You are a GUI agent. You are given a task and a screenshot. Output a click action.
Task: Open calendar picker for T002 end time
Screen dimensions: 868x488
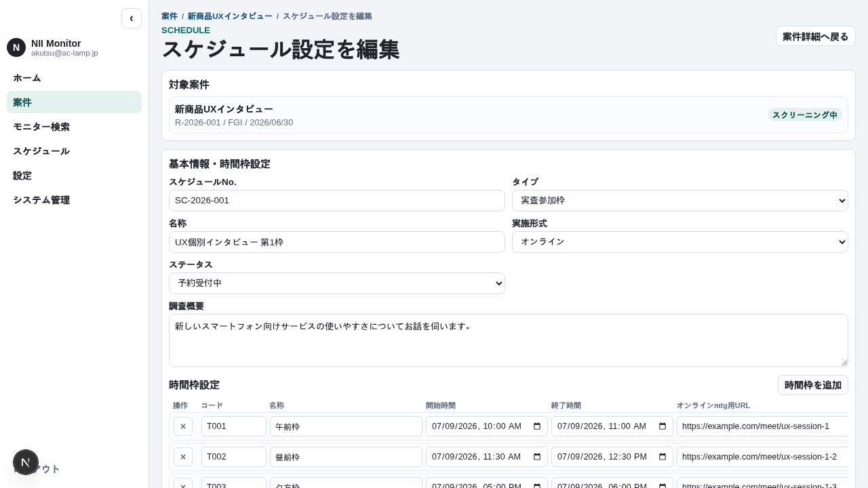pyautogui.click(x=663, y=457)
